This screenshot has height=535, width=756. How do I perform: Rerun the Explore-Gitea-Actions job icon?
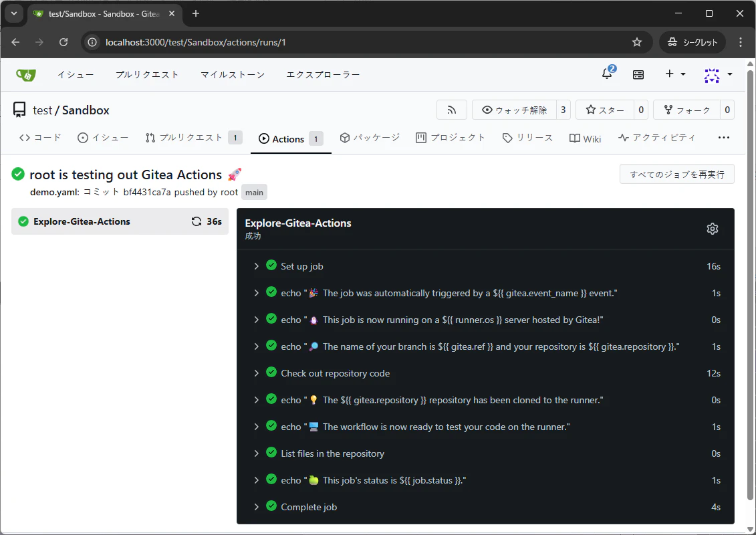pyautogui.click(x=197, y=221)
